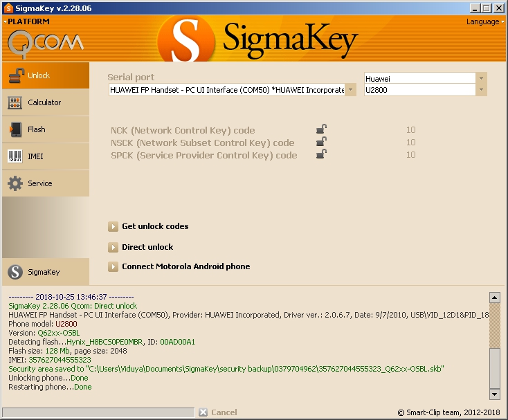Click the progress bar at bottom
The height and width of the screenshot is (420, 508).
[98, 412]
